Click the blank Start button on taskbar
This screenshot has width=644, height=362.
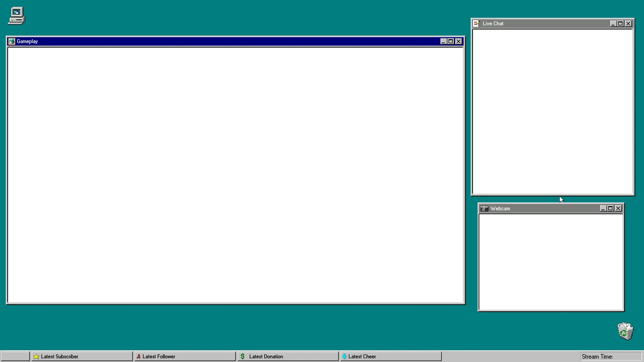15,356
